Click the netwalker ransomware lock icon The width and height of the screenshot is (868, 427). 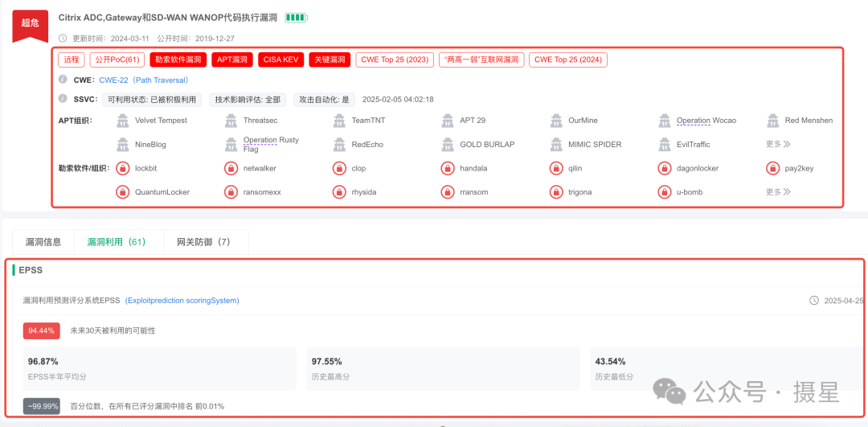pyautogui.click(x=231, y=168)
